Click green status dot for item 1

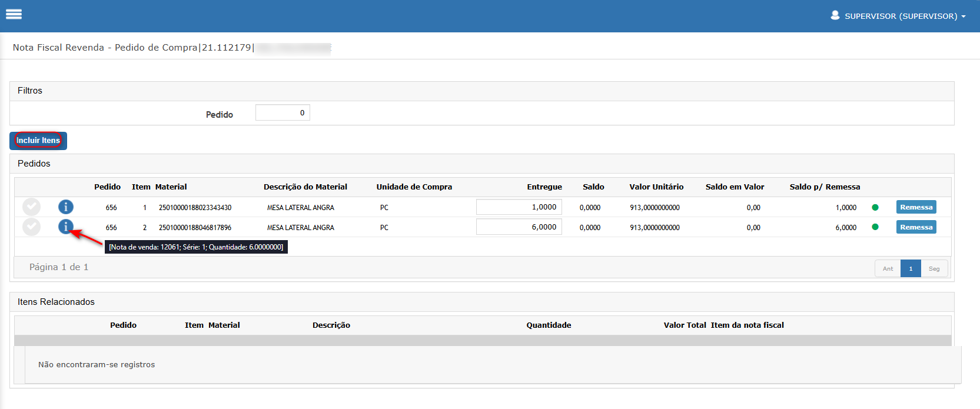875,207
